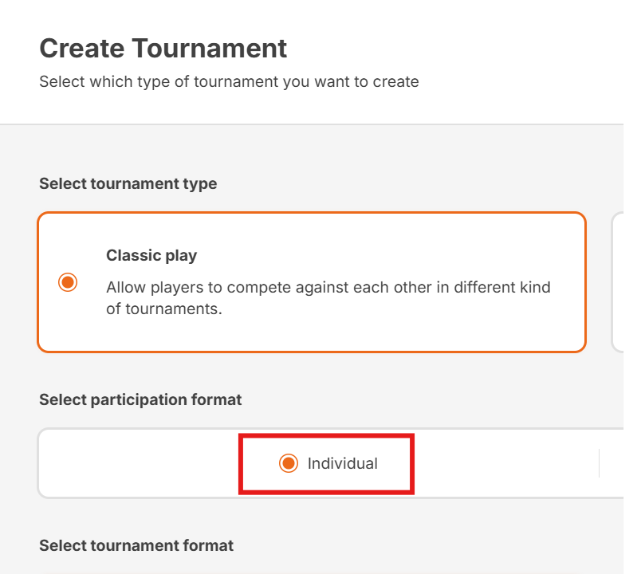624x574 pixels.
Task: Click the divider beside the Individual option
Action: (x=599, y=463)
